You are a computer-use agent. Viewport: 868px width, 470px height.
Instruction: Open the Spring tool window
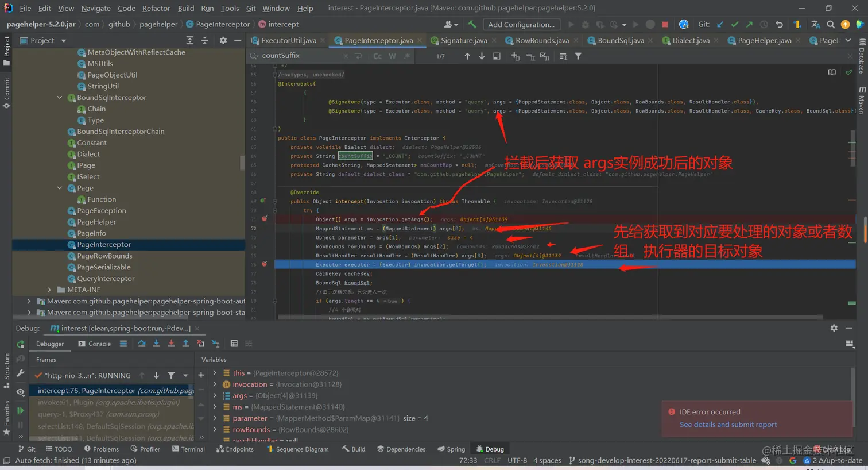pyautogui.click(x=451, y=449)
